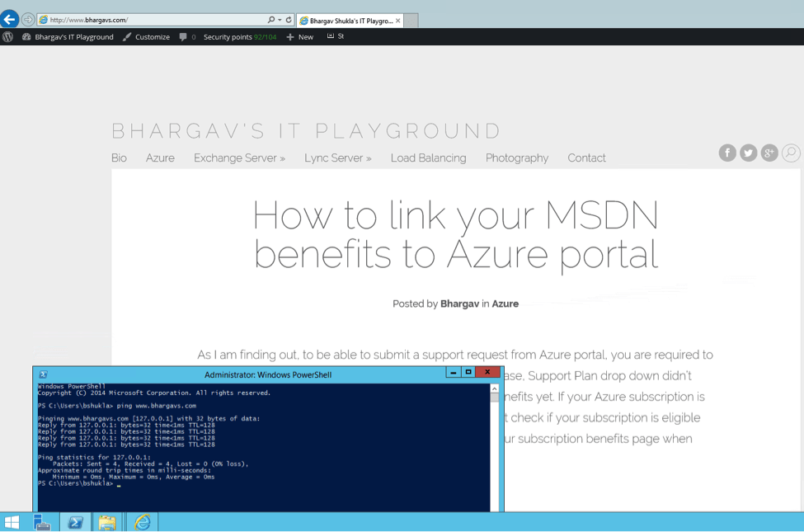Click PowerShell window system menu icon

pos(44,374)
